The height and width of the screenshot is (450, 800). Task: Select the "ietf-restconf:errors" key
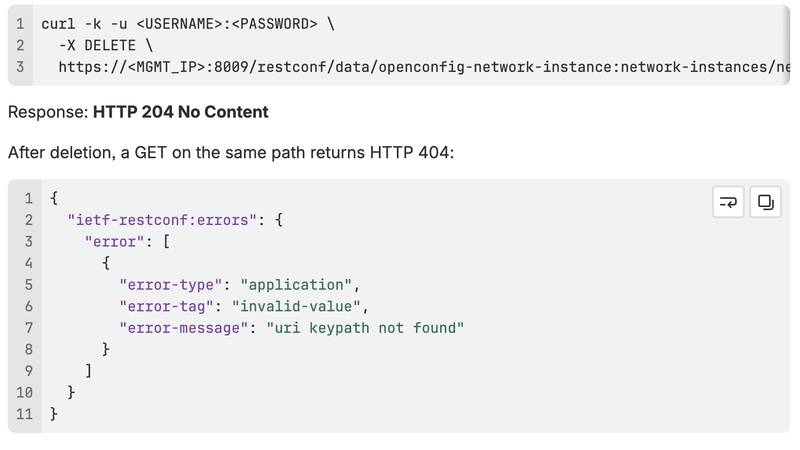point(162,220)
